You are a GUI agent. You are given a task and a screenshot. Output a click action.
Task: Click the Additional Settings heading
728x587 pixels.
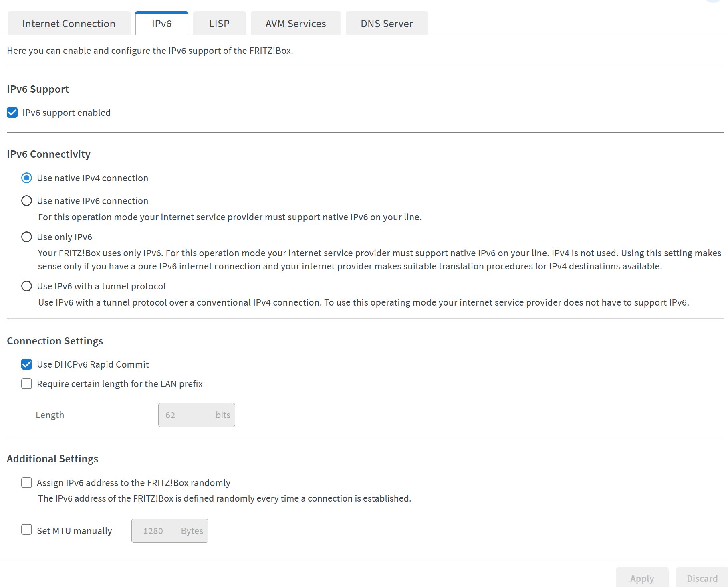pyautogui.click(x=52, y=459)
